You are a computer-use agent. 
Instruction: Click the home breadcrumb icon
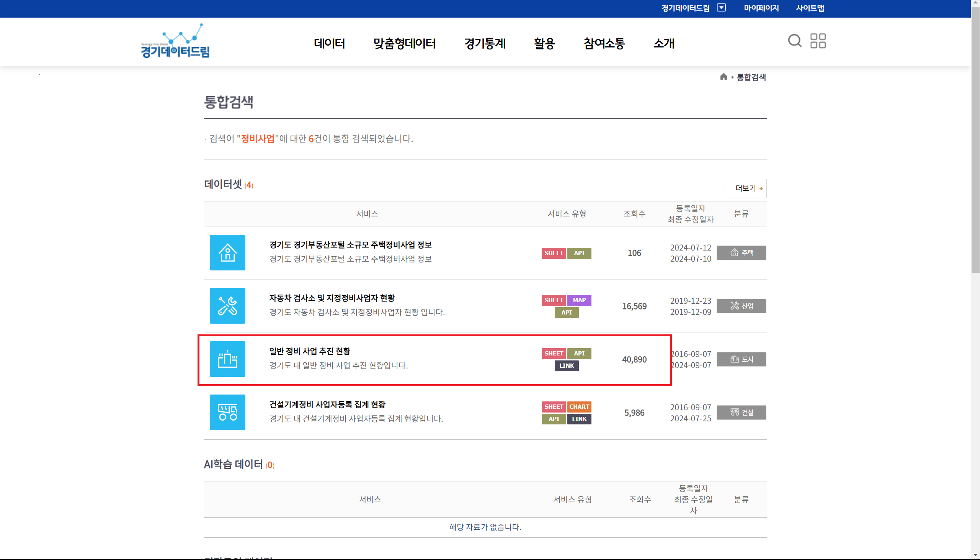click(723, 77)
